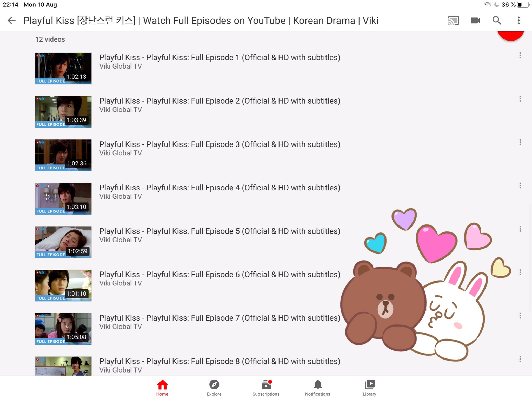This screenshot has width=532, height=399.
Task: Open Episode 3 thumbnail with 1:02:36 duration
Action: pyautogui.click(x=63, y=155)
